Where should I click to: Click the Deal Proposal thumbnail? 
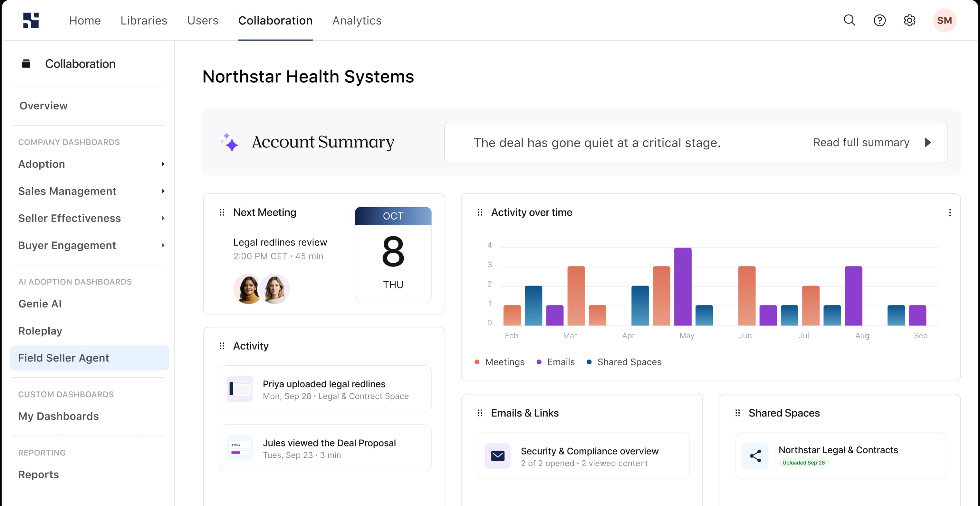pos(240,448)
